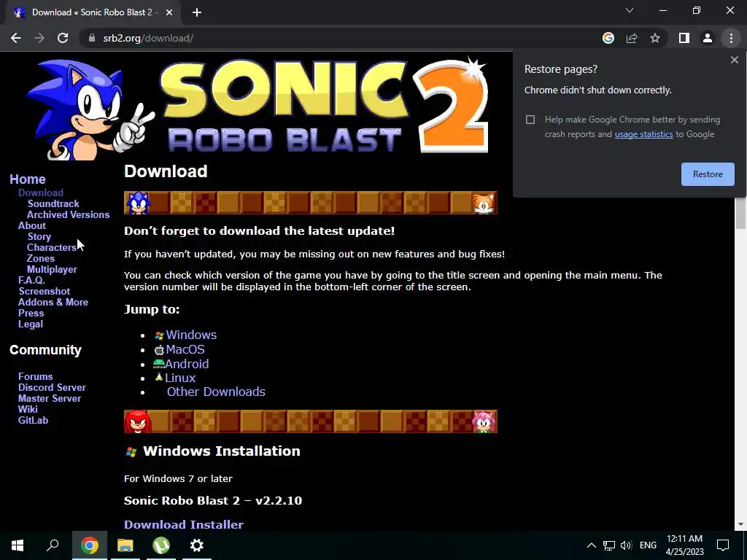View site info via the padlock icon
This screenshot has height=560, width=747.
(x=92, y=38)
